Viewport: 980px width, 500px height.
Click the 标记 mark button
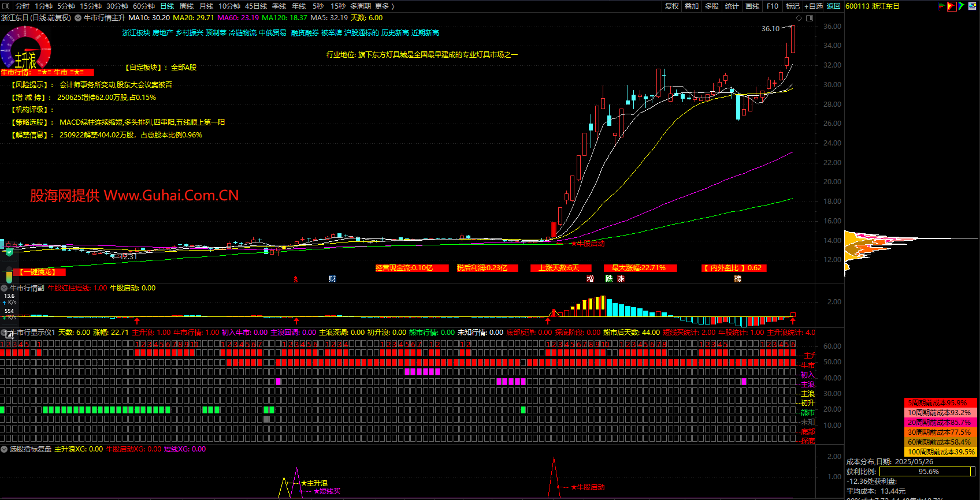793,6
